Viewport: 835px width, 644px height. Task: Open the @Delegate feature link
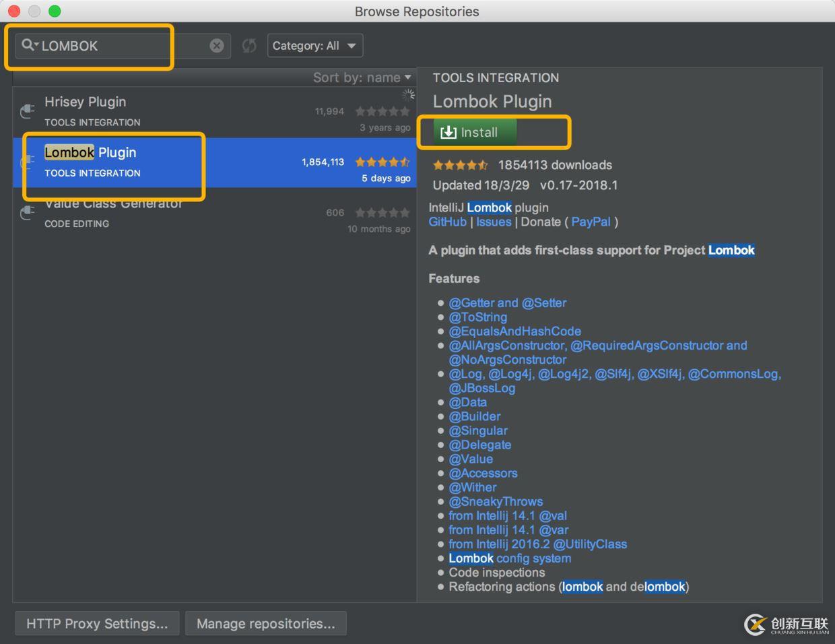pyautogui.click(x=480, y=445)
